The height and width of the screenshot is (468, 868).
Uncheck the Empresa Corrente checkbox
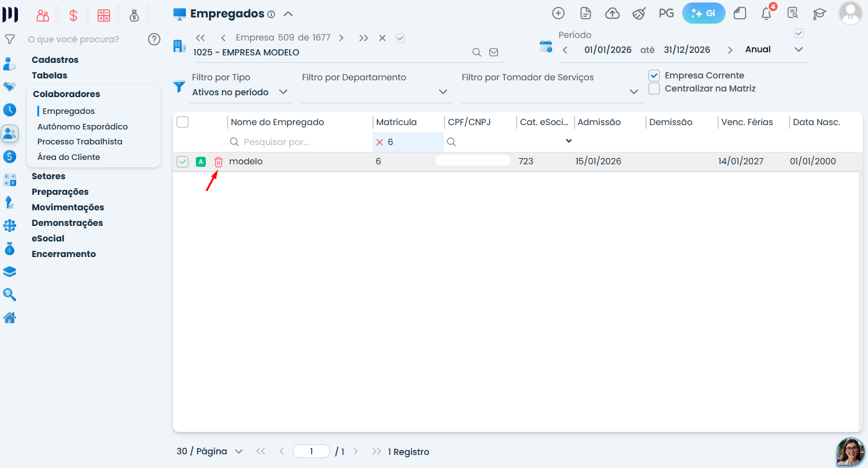(x=654, y=75)
